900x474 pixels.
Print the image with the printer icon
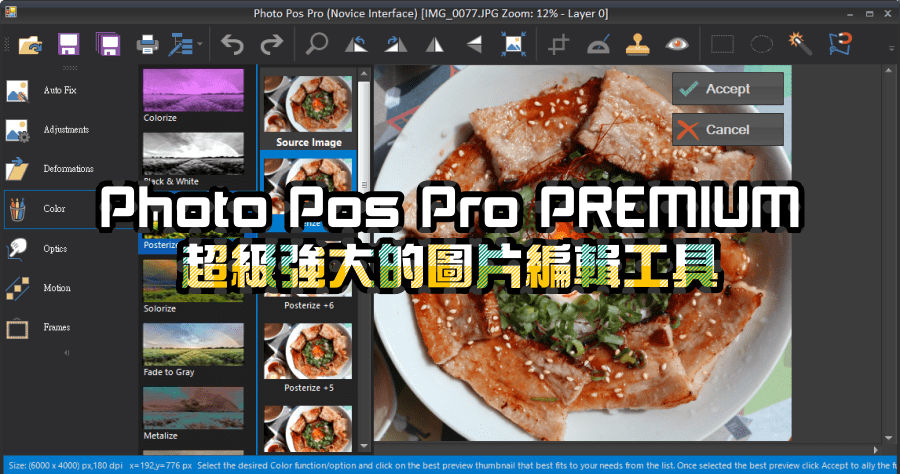148,44
